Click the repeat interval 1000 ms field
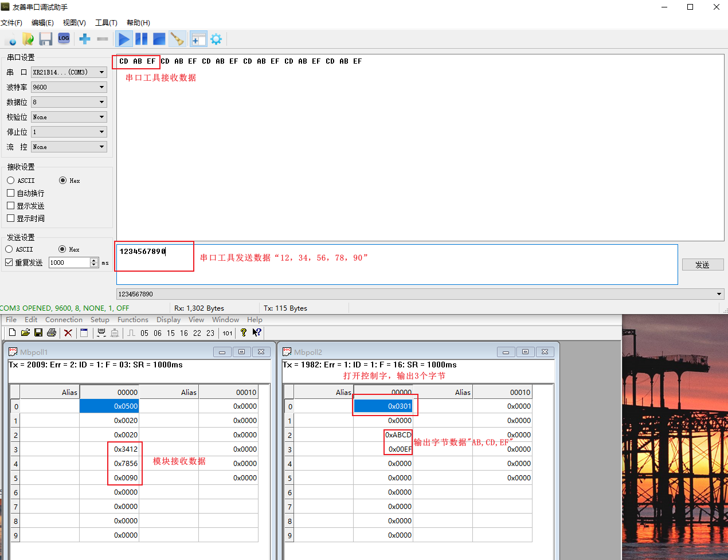728x560 pixels. [x=69, y=263]
